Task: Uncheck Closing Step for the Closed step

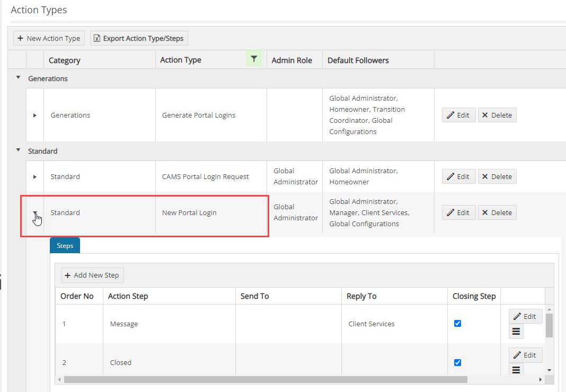Action: [x=457, y=362]
